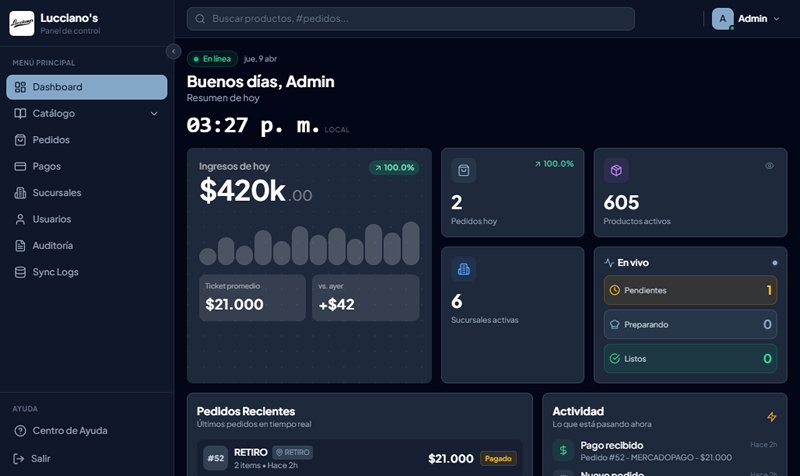
Task: Click the En línea status badge
Action: 212,59
